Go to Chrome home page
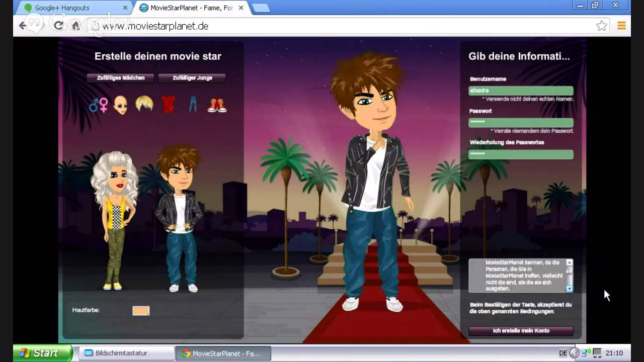This screenshot has height=362, width=644. pos(75,26)
